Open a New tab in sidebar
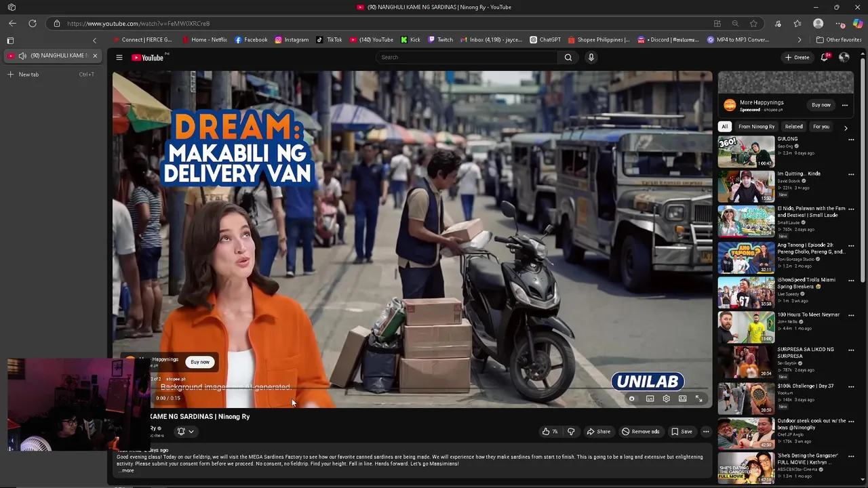This screenshot has height=488, width=868. [x=51, y=75]
